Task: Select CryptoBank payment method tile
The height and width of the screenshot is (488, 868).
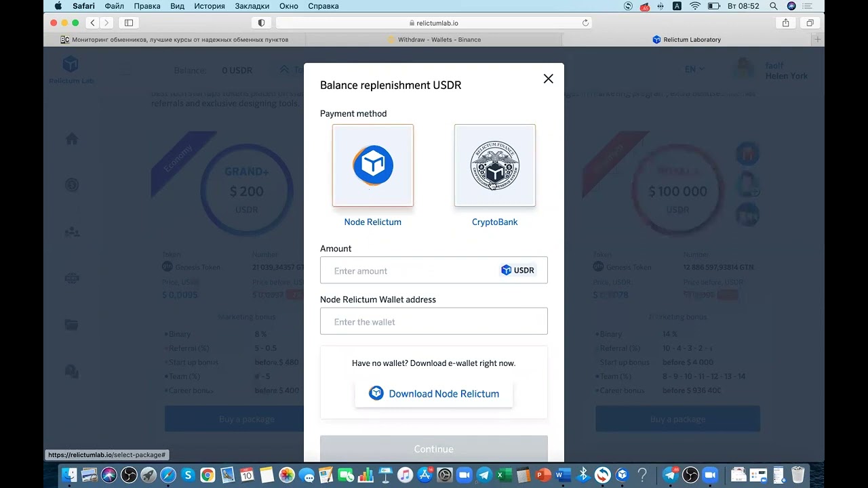Action: [x=495, y=165]
